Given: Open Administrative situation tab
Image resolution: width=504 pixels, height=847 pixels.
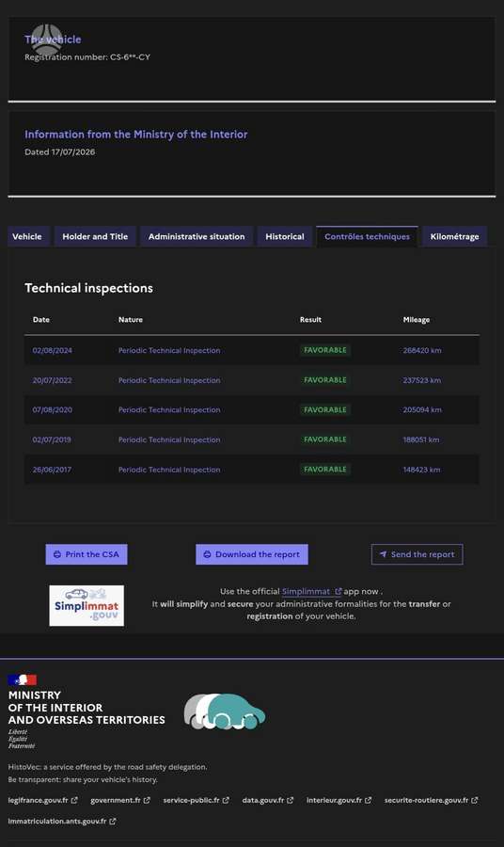Looking at the screenshot, I should click(x=197, y=236).
